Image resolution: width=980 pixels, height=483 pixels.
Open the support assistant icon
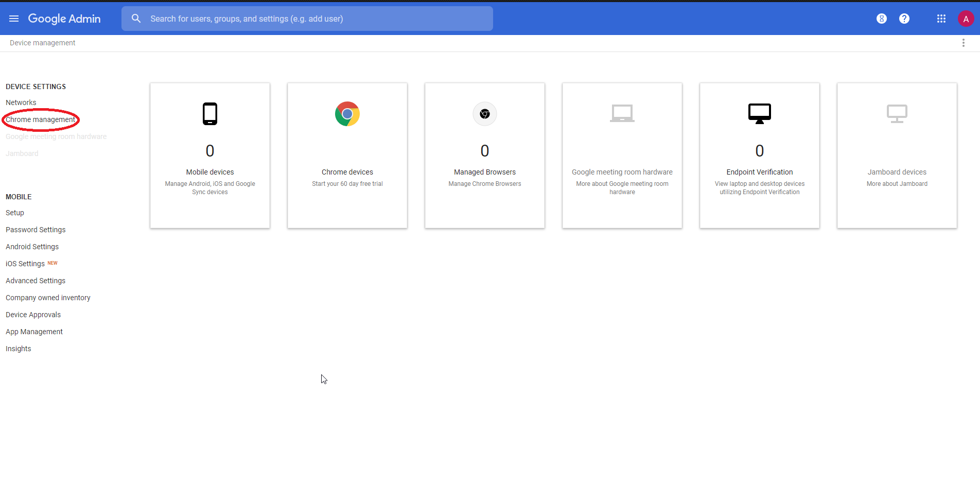(882, 19)
